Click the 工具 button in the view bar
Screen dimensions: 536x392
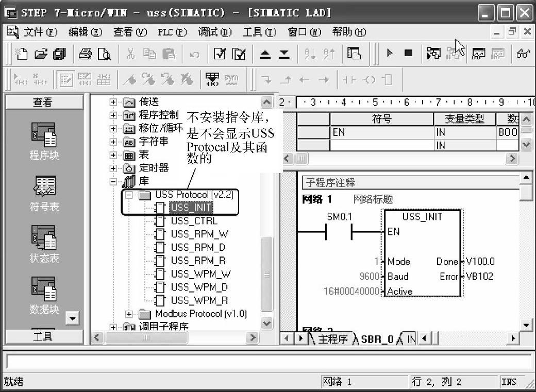pos(44,337)
